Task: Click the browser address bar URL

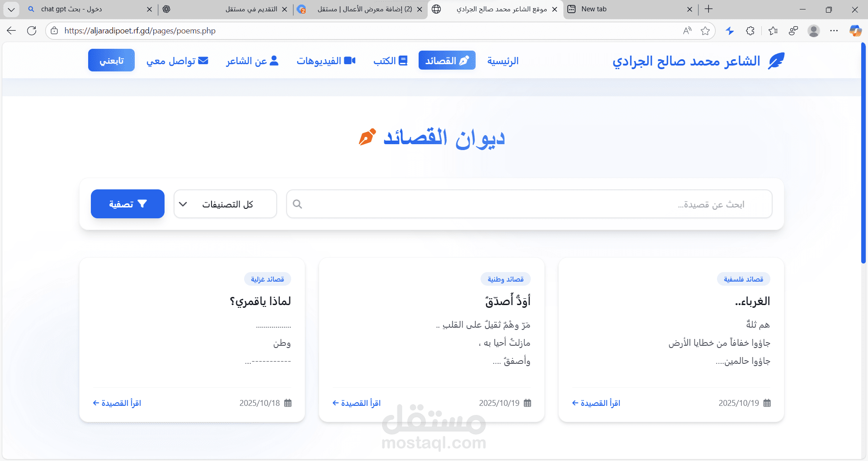Action: click(140, 31)
